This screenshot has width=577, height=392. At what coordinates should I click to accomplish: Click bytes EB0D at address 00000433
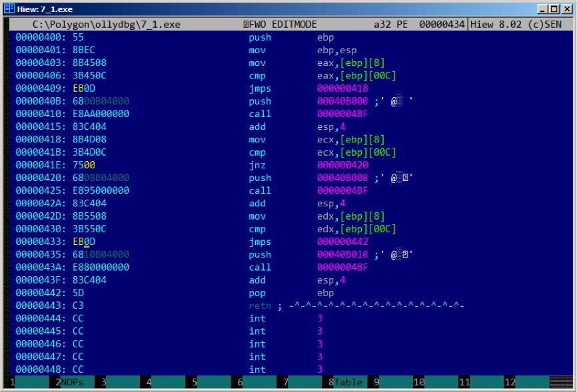coord(84,242)
